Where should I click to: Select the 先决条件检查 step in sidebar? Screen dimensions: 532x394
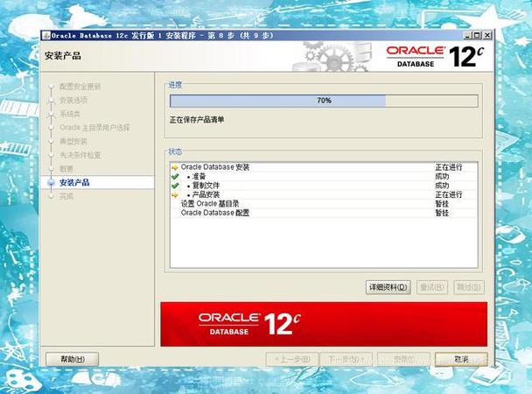(80, 155)
